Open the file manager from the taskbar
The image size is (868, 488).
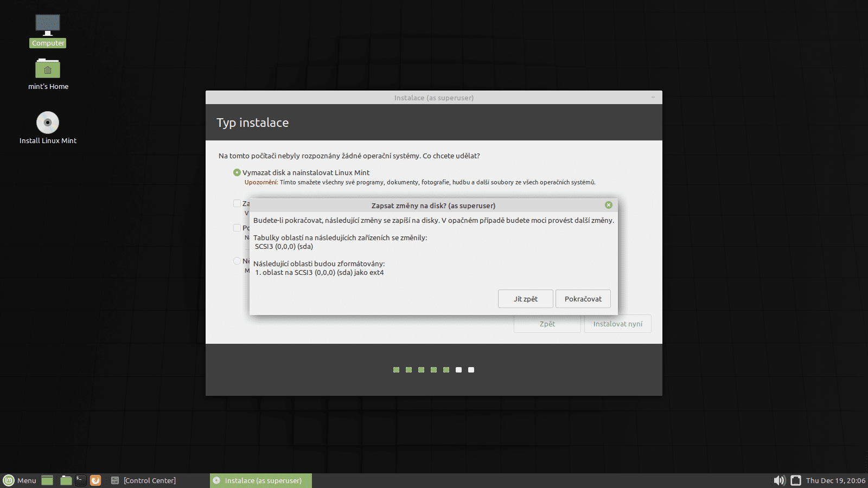point(66,480)
